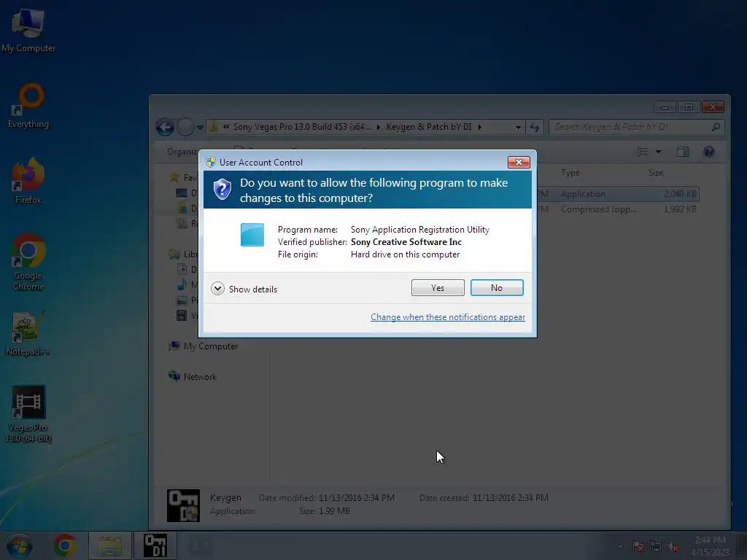Sort by the Type column header
747x560 pixels.
(570, 173)
